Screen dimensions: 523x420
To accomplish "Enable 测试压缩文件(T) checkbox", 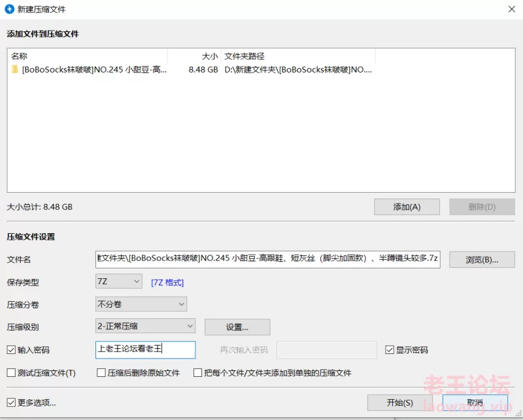I will 11,373.
